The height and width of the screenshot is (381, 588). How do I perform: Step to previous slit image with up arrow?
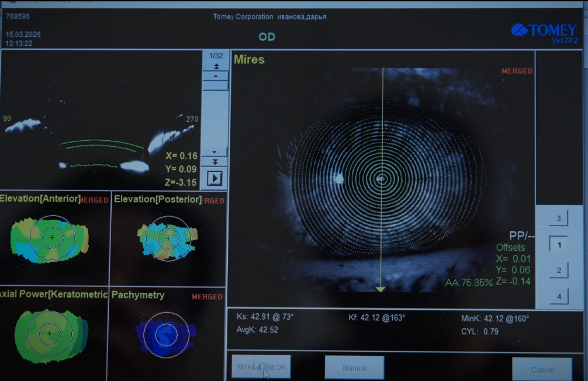215,76
